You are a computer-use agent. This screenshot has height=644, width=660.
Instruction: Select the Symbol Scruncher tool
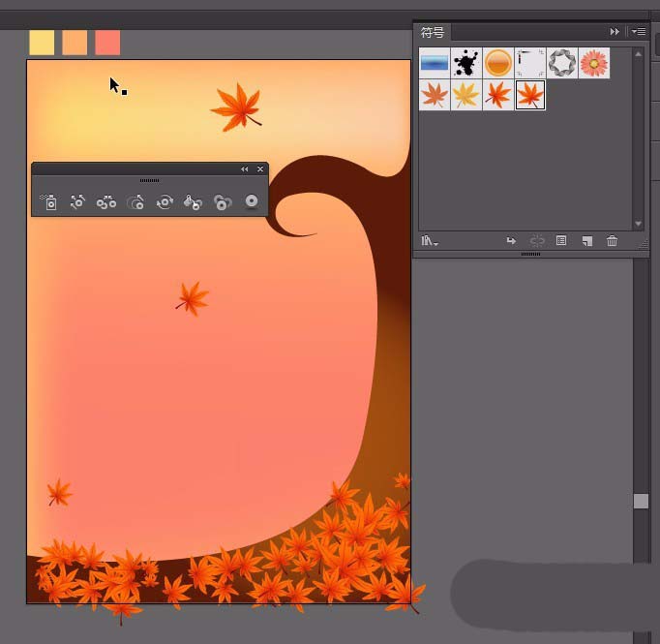point(106,201)
